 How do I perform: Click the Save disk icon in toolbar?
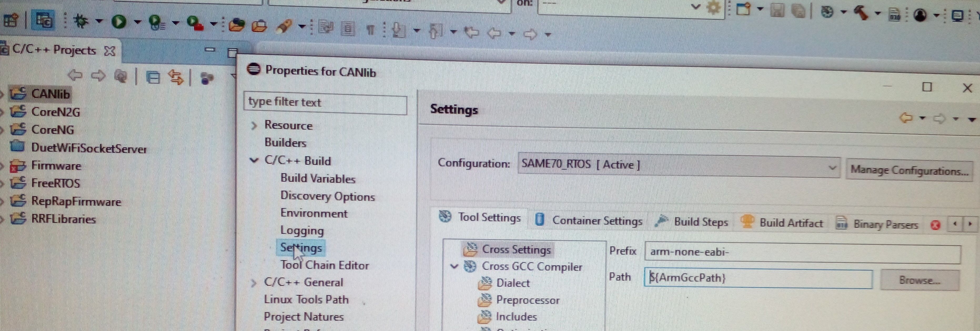pyautogui.click(x=777, y=10)
